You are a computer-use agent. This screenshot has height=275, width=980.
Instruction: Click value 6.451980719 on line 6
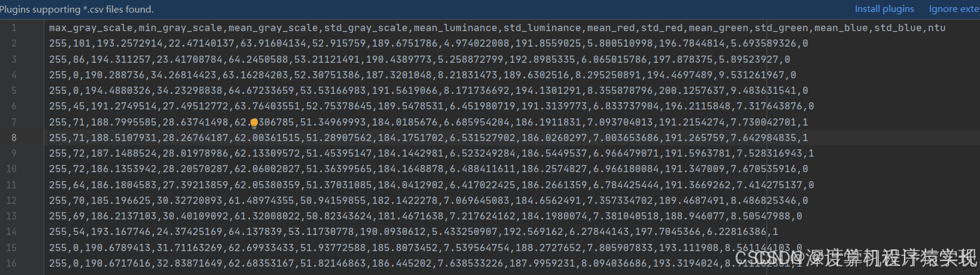pyautogui.click(x=483, y=106)
